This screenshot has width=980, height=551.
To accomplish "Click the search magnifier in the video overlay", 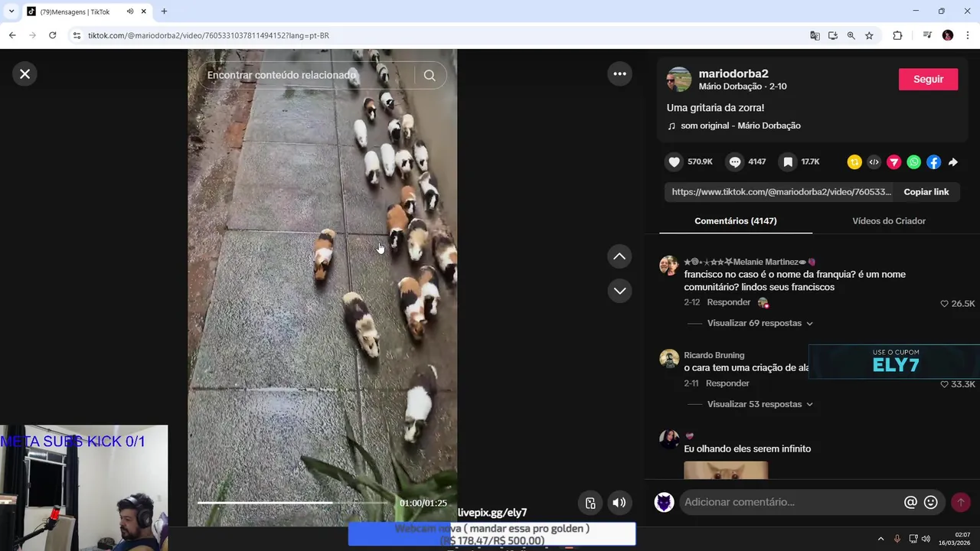I will tap(430, 75).
